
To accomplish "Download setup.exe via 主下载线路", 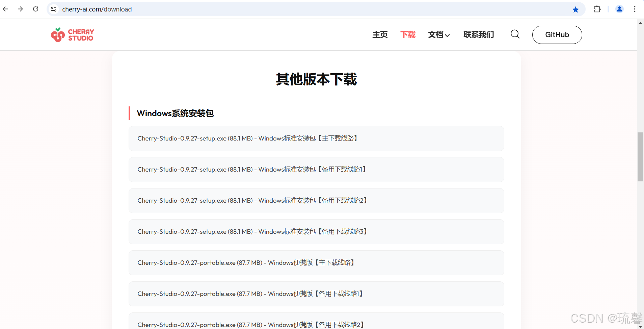I will (316, 138).
